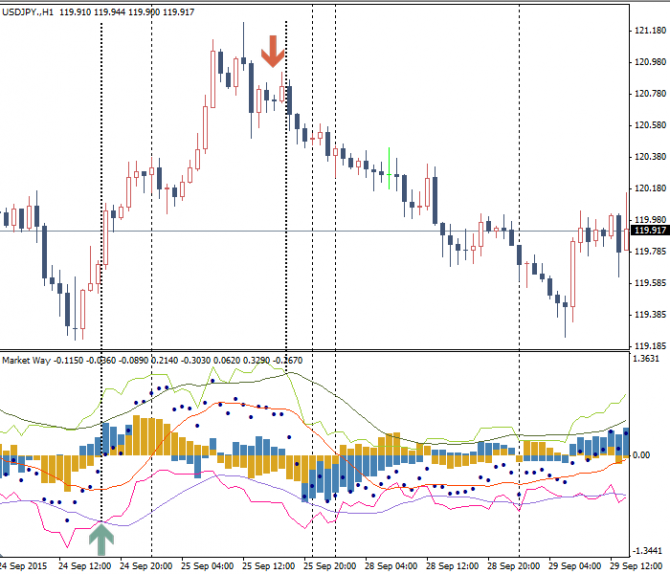Click the green up arrow buy signal

(x=102, y=538)
